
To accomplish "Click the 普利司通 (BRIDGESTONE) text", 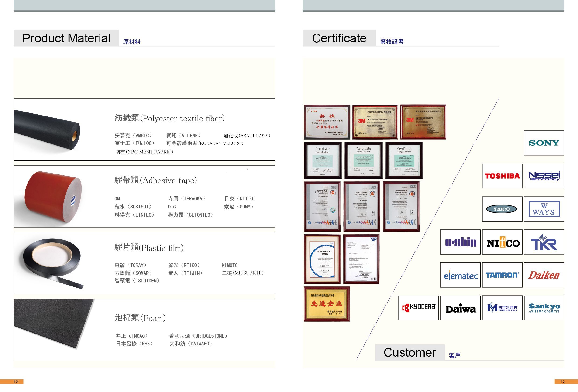I will tap(199, 336).
